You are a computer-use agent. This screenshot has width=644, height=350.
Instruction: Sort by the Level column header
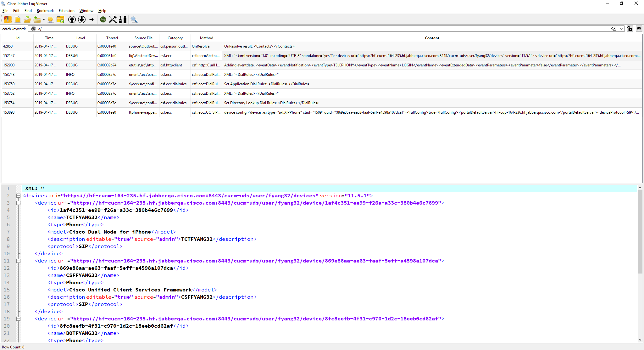point(80,38)
